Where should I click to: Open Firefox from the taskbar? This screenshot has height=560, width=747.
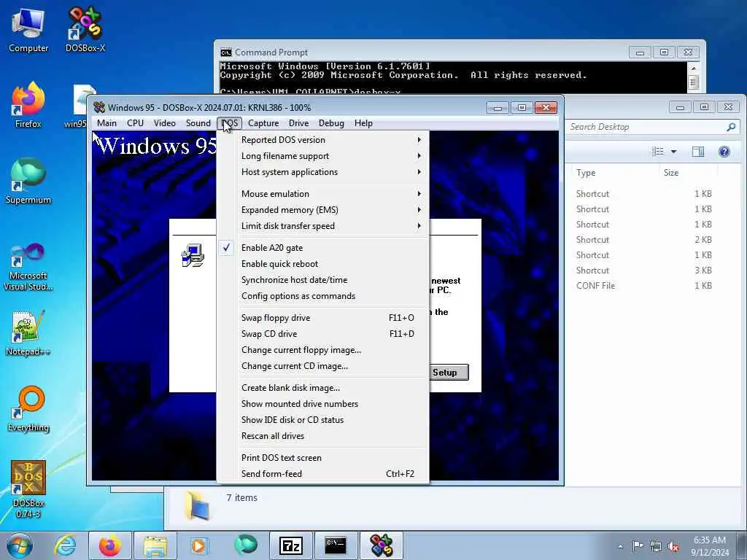tap(109, 545)
